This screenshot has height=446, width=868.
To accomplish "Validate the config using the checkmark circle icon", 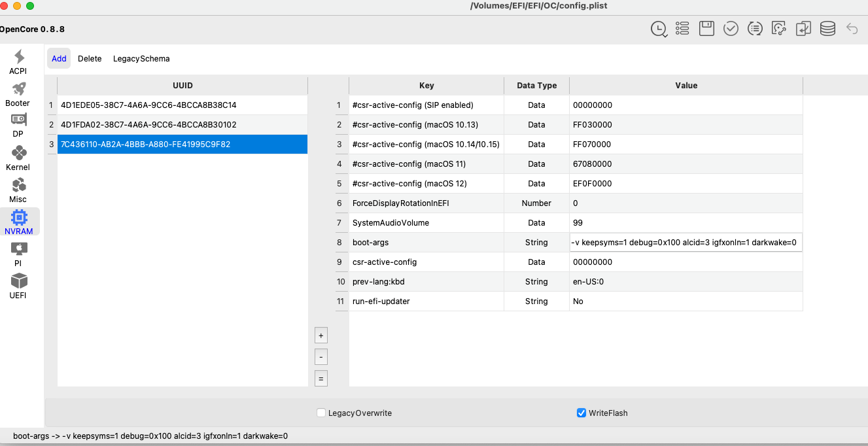I will pos(731,29).
